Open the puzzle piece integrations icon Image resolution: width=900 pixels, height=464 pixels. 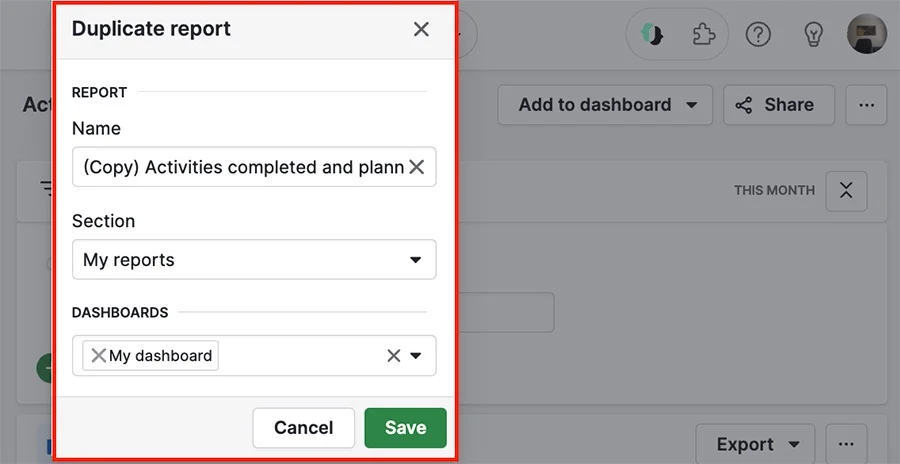(x=703, y=34)
